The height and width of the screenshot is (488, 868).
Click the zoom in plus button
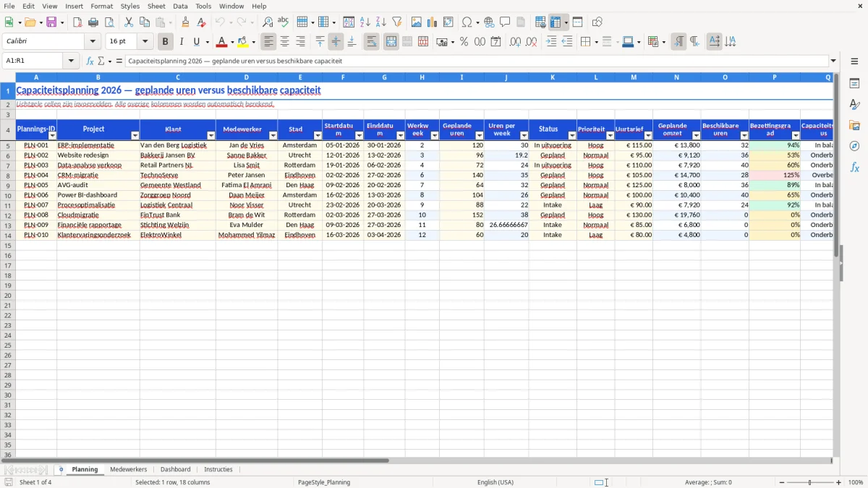pyautogui.click(x=839, y=482)
